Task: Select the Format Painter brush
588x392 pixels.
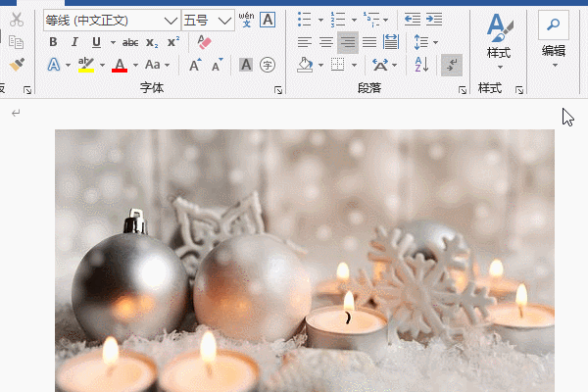Action: click(x=17, y=65)
